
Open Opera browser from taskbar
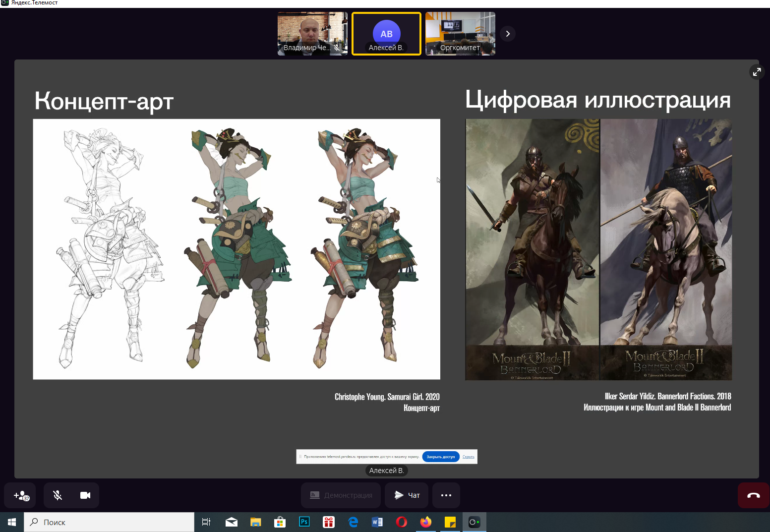[402, 522]
